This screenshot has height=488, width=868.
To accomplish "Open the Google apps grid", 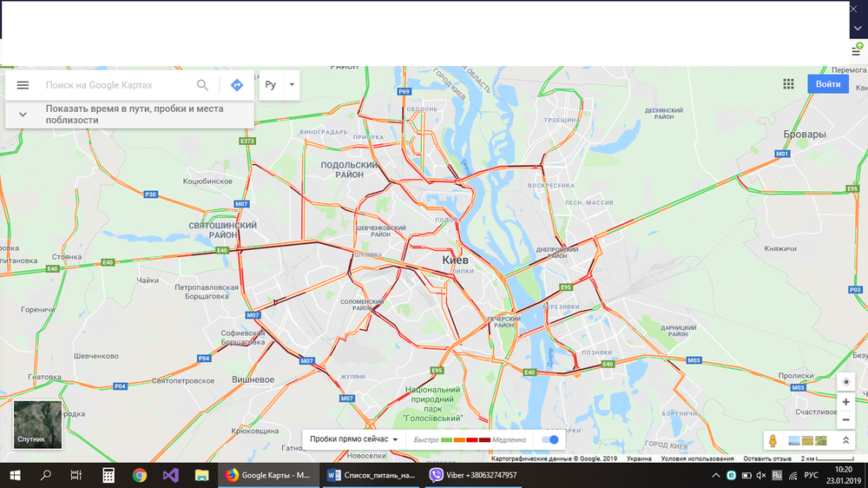I will (788, 84).
